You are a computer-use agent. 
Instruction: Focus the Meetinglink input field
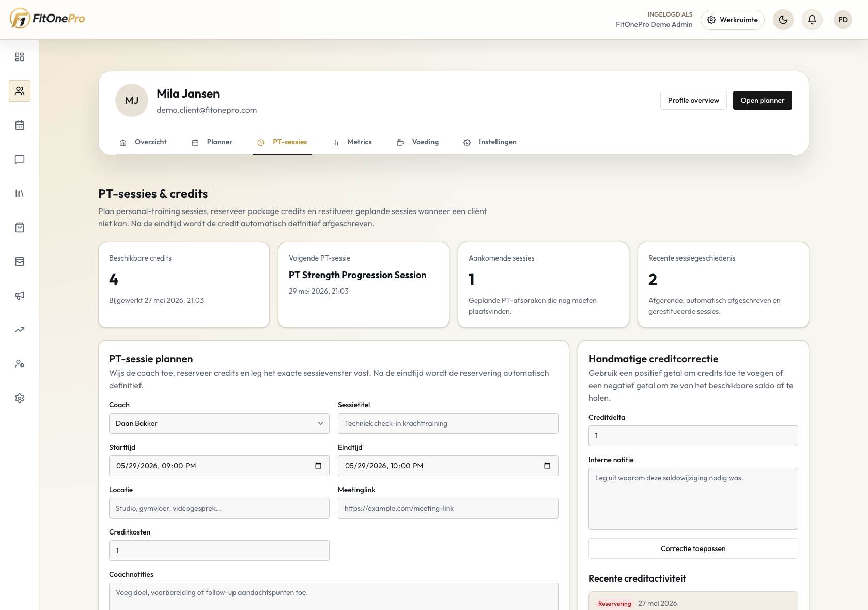[x=448, y=508]
